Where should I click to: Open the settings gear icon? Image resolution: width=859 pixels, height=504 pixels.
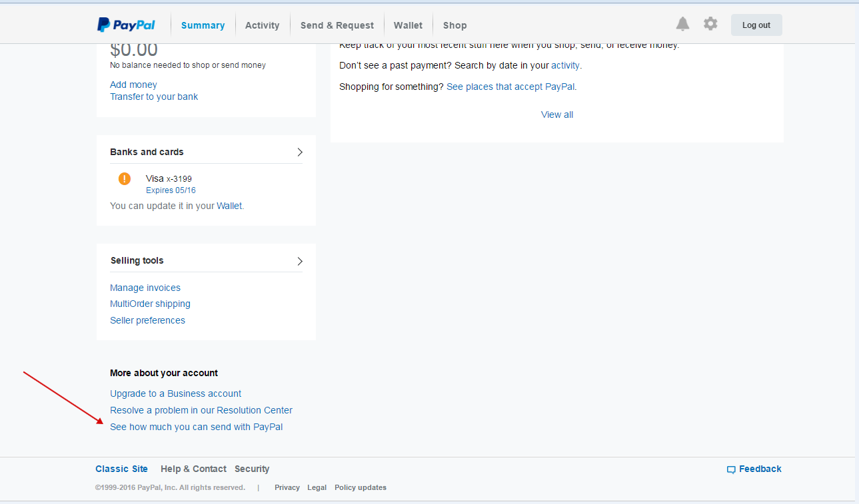click(x=710, y=24)
